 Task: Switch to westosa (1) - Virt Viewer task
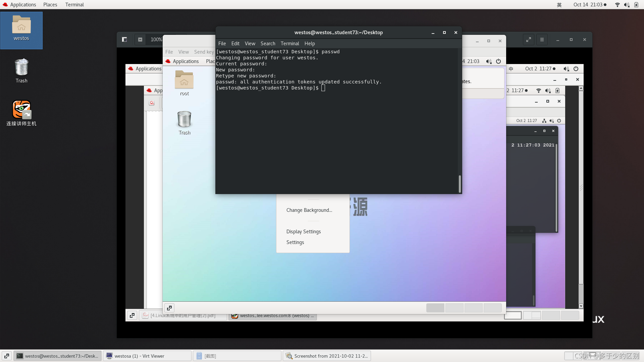point(147,356)
